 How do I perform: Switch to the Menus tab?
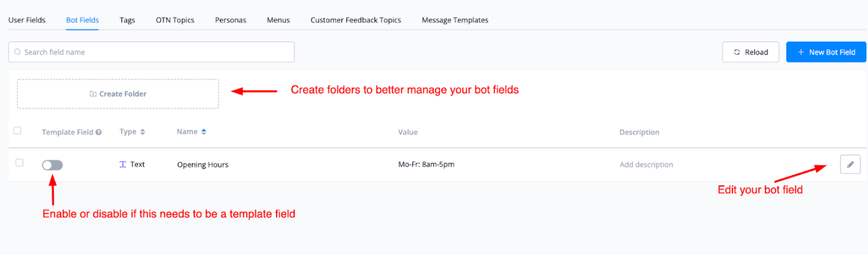278,20
